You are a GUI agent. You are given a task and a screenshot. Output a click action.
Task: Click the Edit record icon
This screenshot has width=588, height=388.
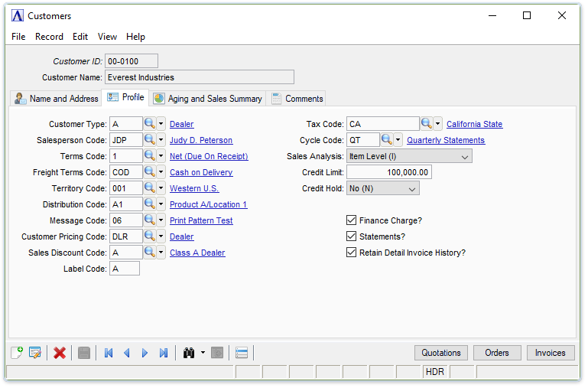point(34,353)
